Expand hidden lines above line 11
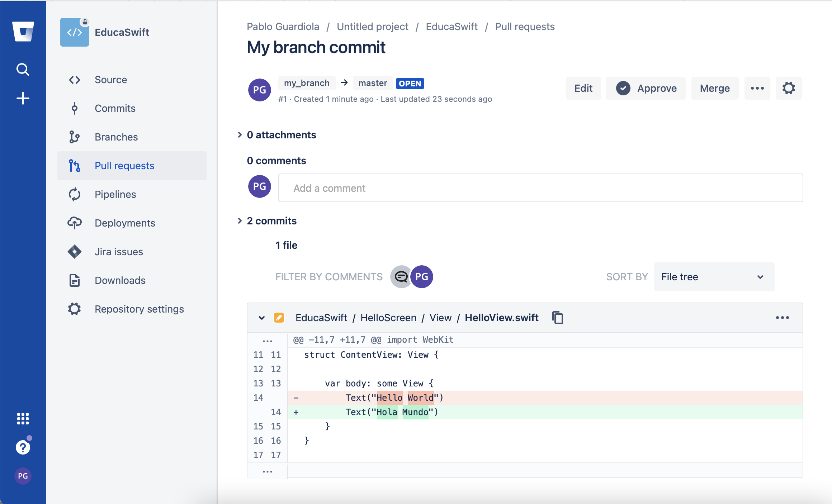The height and width of the screenshot is (504, 832). click(x=267, y=341)
